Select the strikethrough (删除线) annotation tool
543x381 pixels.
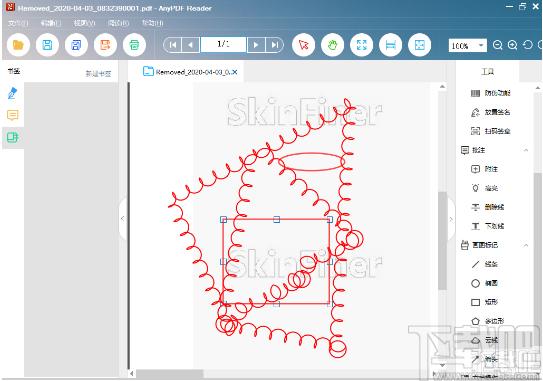tap(488, 207)
